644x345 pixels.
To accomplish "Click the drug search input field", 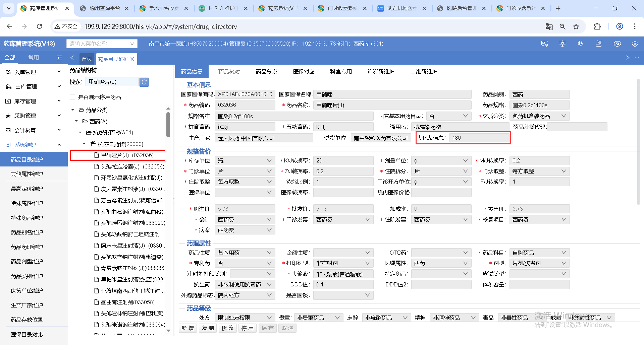I will click(x=112, y=82).
